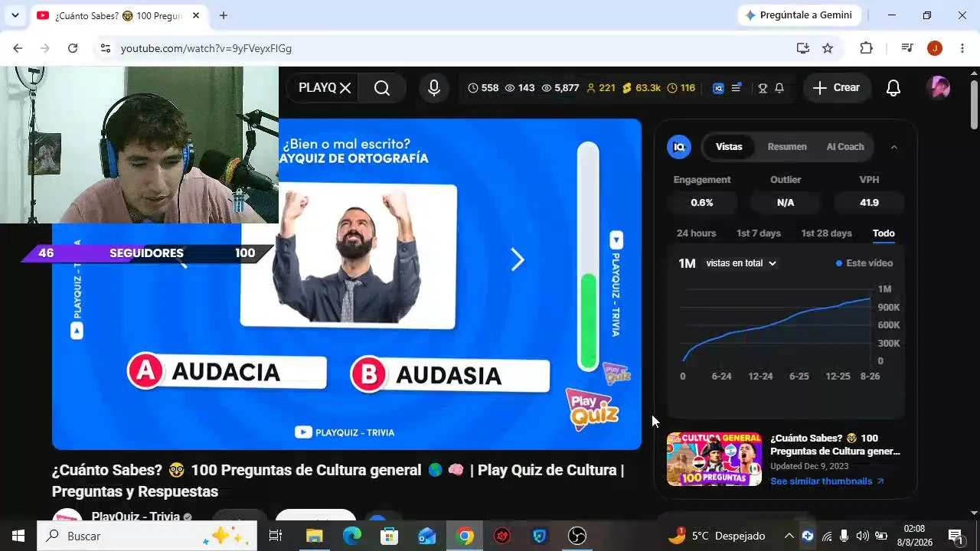Select the Todo time range
The width and height of the screenshot is (980, 551).
(x=884, y=233)
